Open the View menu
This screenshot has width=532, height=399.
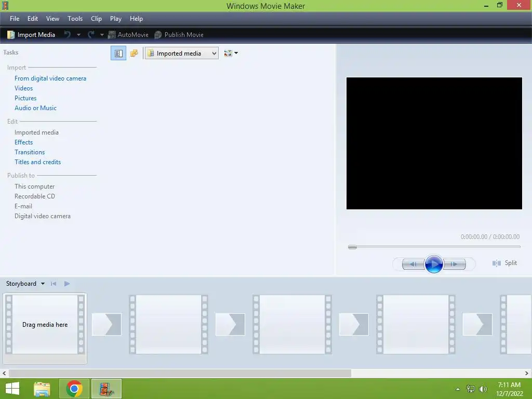(52, 19)
